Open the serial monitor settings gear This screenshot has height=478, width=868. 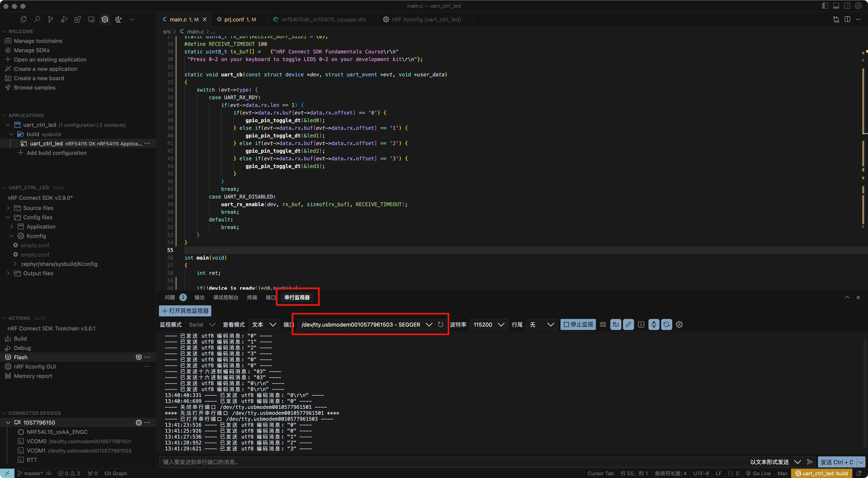679,325
